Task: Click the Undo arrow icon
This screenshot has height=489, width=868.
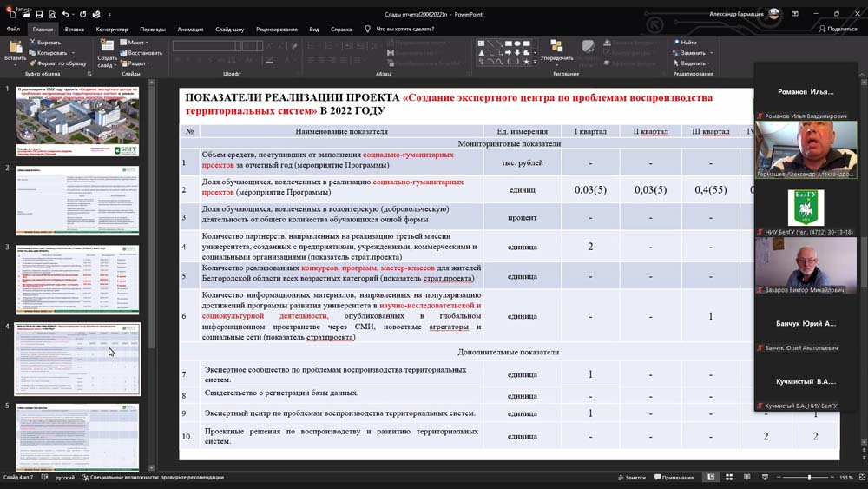Action: [66, 15]
